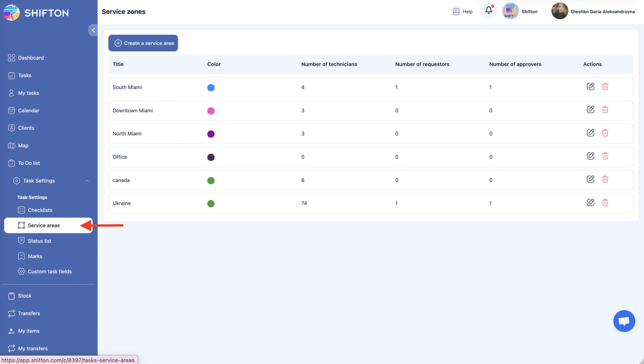Open the Oleshko Daria Aleksandrovna profile menu
The width and height of the screenshot is (644, 364).
[593, 12]
